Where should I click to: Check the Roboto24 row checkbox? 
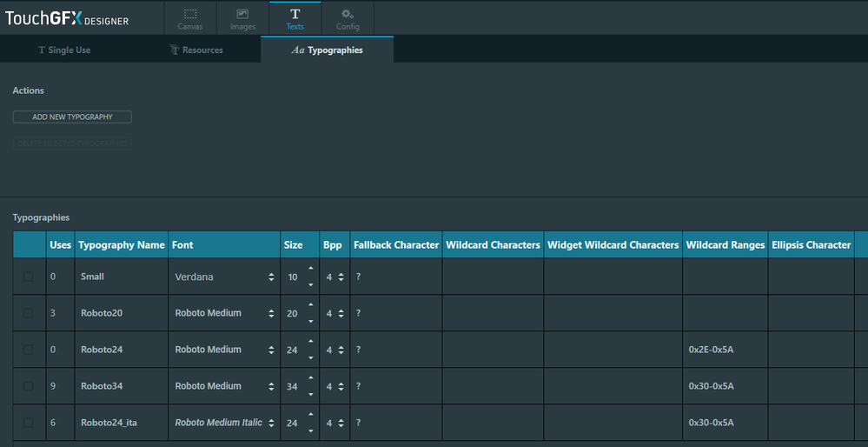point(28,350)
